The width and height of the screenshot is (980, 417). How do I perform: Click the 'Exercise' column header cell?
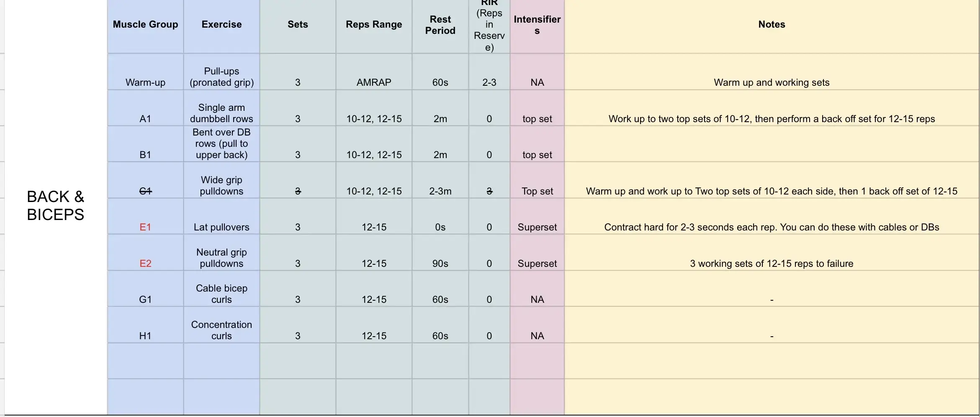coord(221,25)
